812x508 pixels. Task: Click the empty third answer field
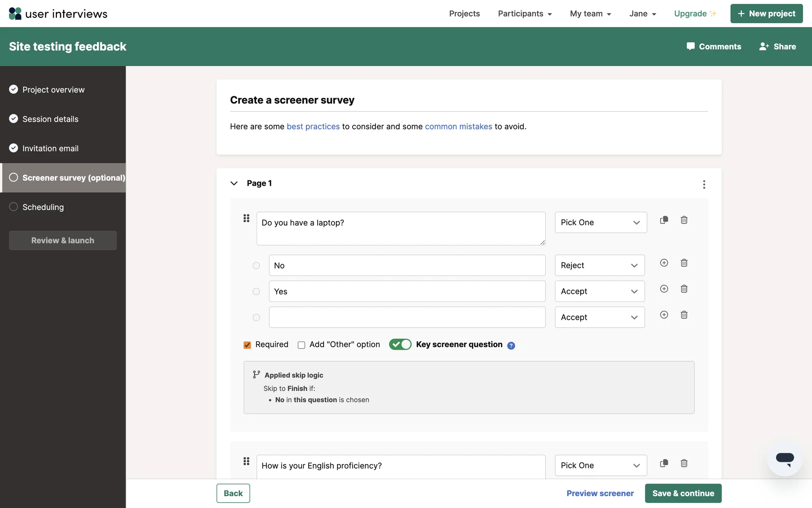coord(407,317)
